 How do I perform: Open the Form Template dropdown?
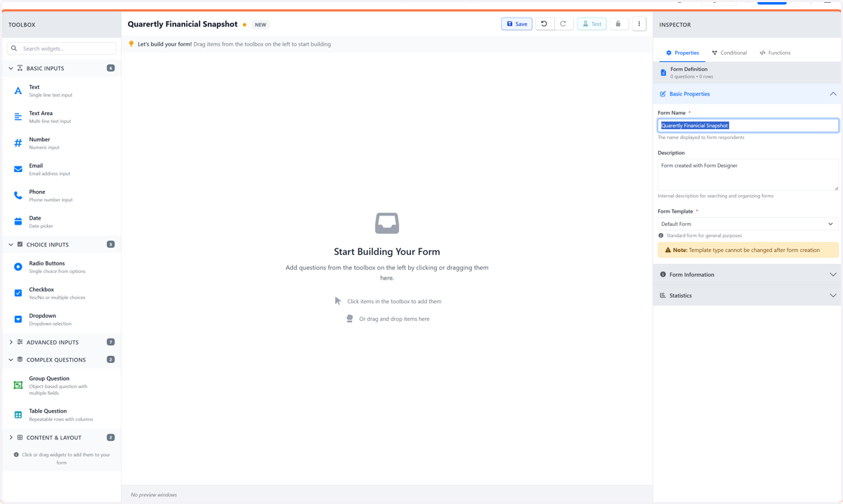point(747,224)
